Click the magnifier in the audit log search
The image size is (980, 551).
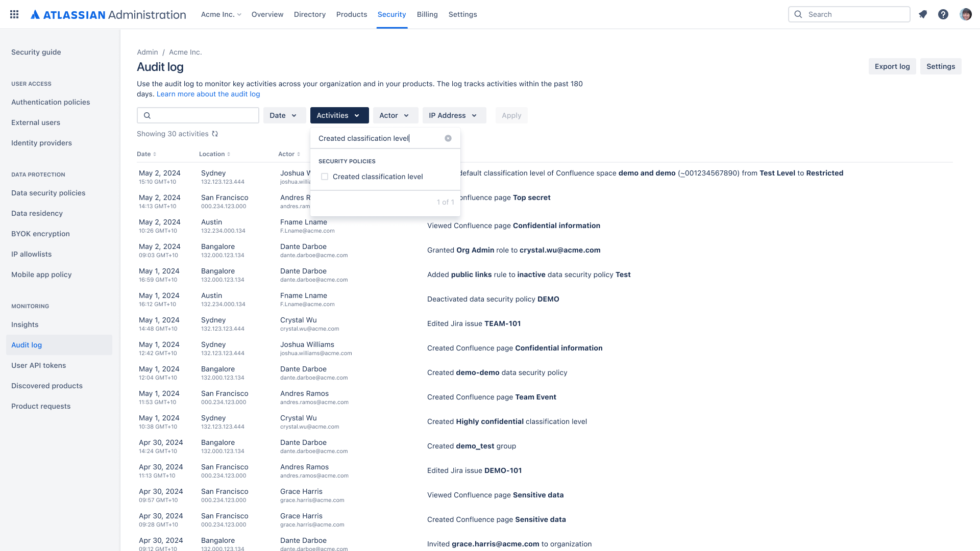tap(147, 115)
